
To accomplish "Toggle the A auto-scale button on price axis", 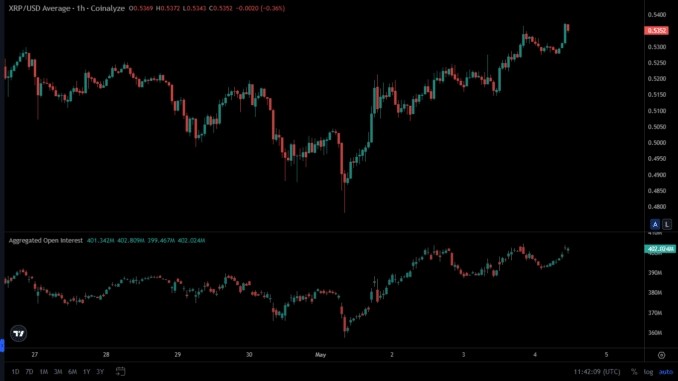I will point(655,224).
